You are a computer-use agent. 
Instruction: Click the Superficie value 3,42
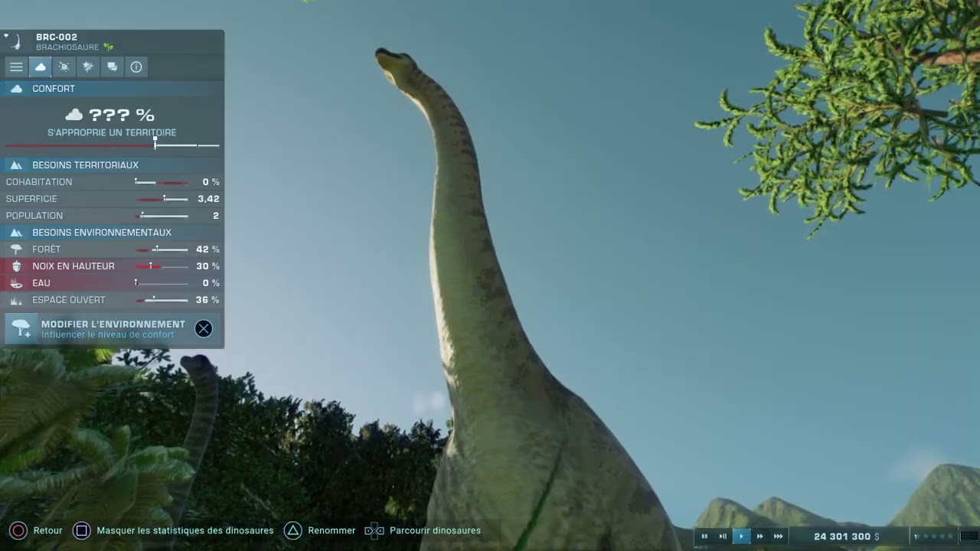pyautogui.click(x=208, y=199)
